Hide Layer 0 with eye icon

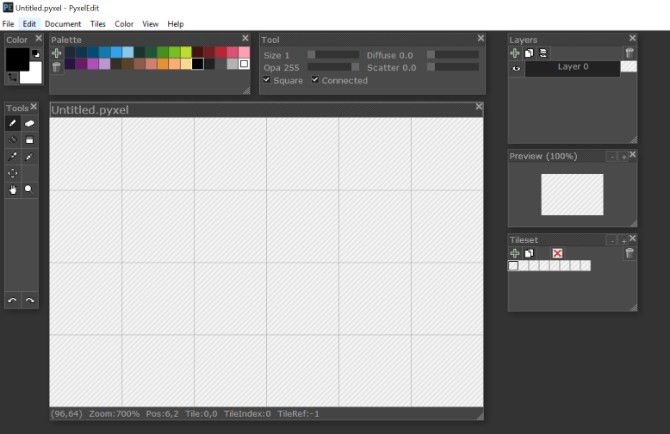(516, 68)
